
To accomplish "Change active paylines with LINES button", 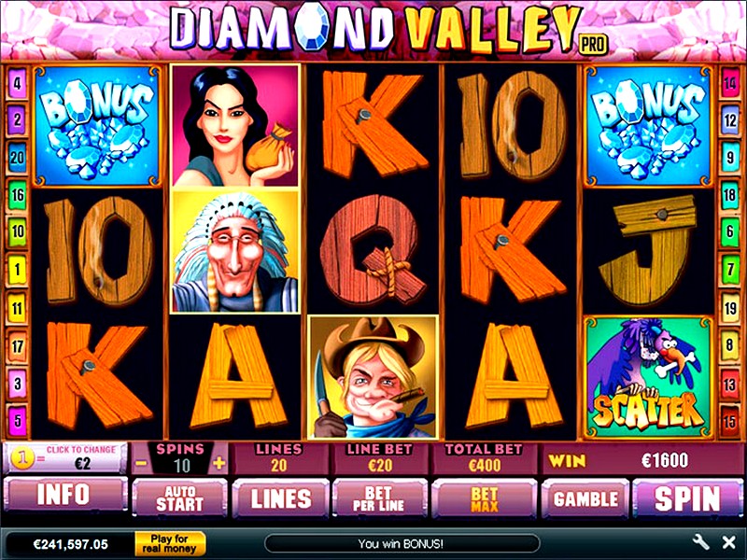I will coord(281,498).
